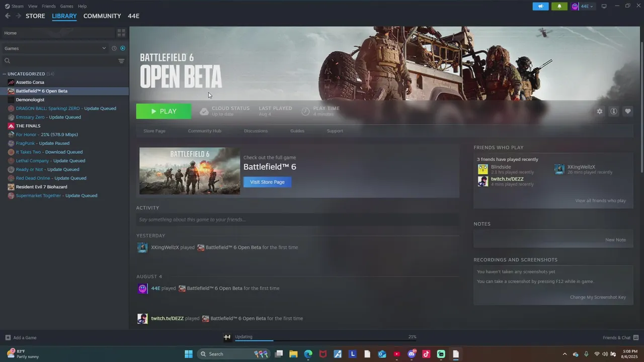Screen dimensions: 644x362
Task: Open the Friends menu
Action: tap(49, 6)
